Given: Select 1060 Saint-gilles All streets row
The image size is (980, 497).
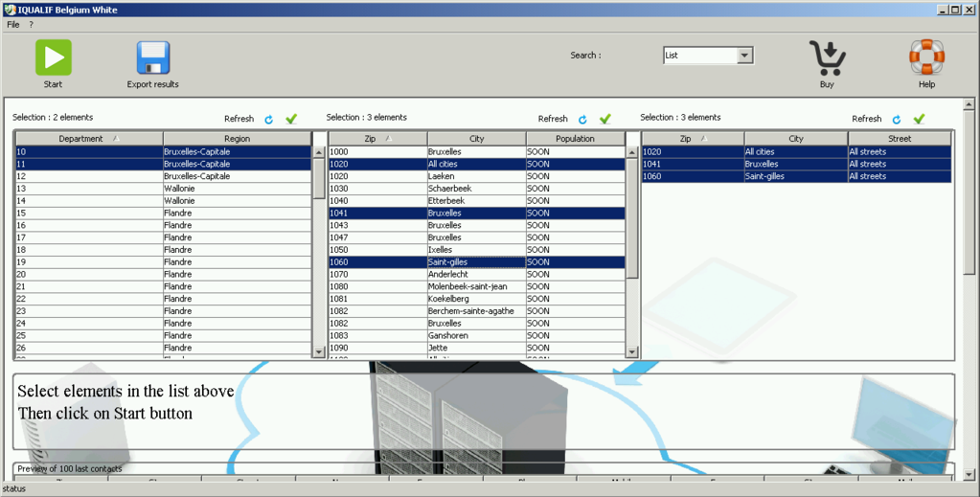Looking at the screenshot, I should point(797,176).
